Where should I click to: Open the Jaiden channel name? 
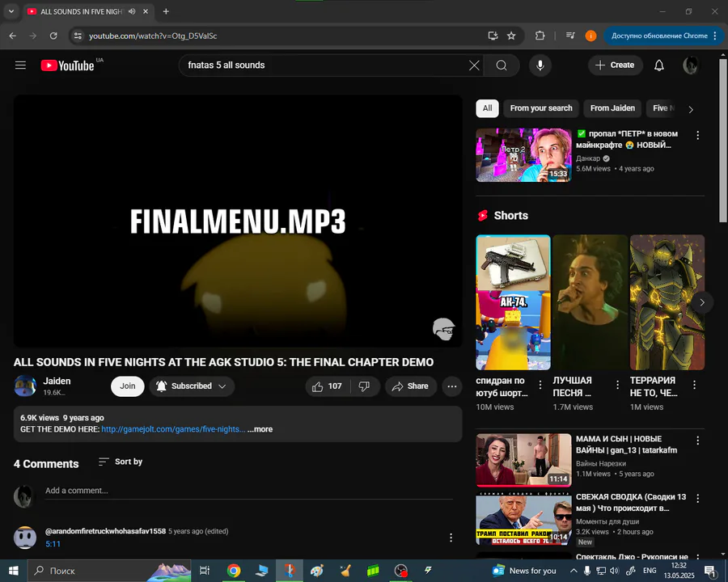57,381
